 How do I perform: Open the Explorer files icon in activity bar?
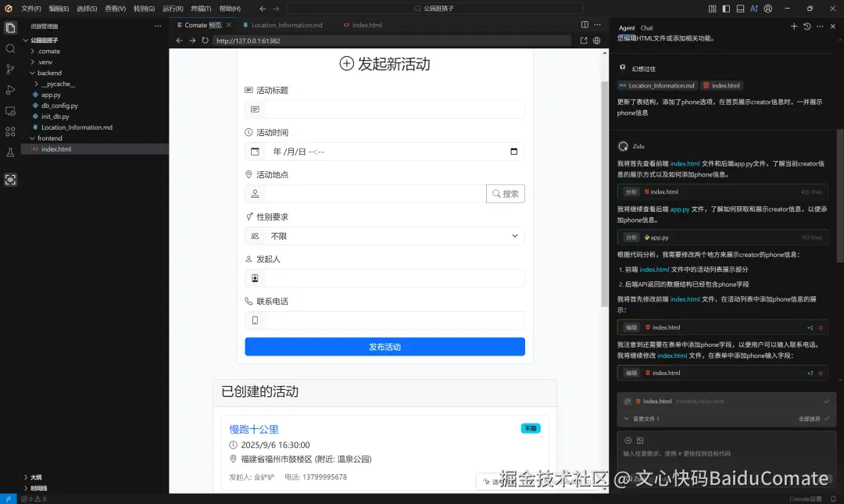click(10, 28)
